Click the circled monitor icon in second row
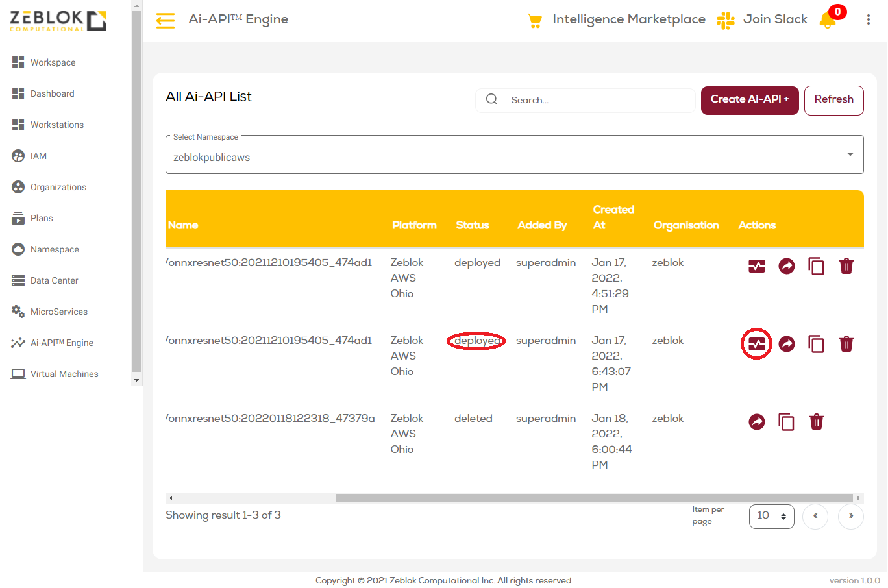 [x=757, y=344]
